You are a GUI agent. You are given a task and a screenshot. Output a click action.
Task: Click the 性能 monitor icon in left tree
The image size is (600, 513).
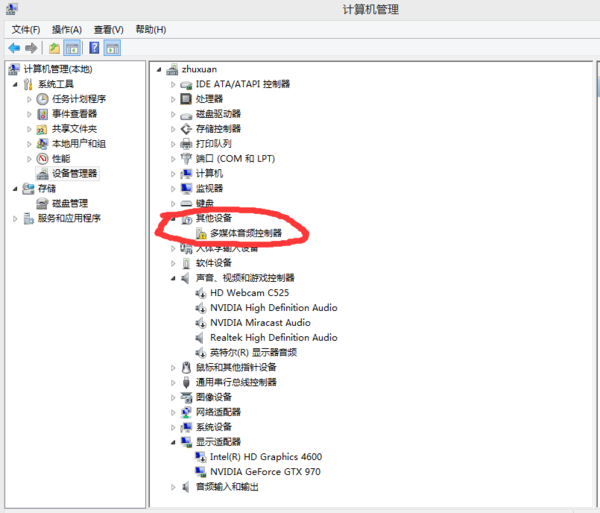point(43,158)
